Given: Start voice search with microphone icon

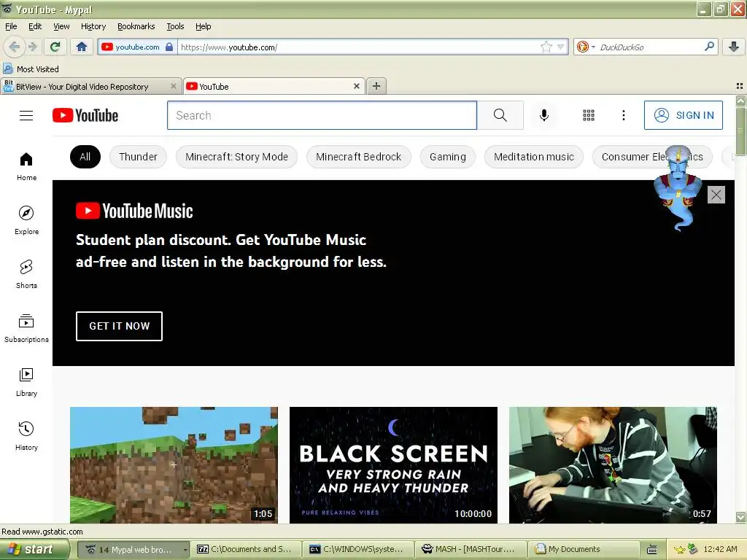Looking at the screenshot, I should coord(544,115).
